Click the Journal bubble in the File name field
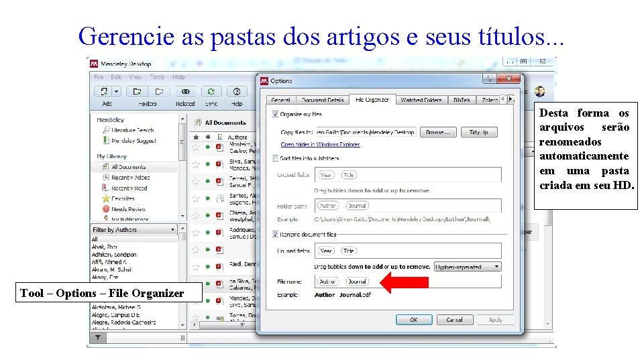 pyautogui.click(x=357, y=282)
